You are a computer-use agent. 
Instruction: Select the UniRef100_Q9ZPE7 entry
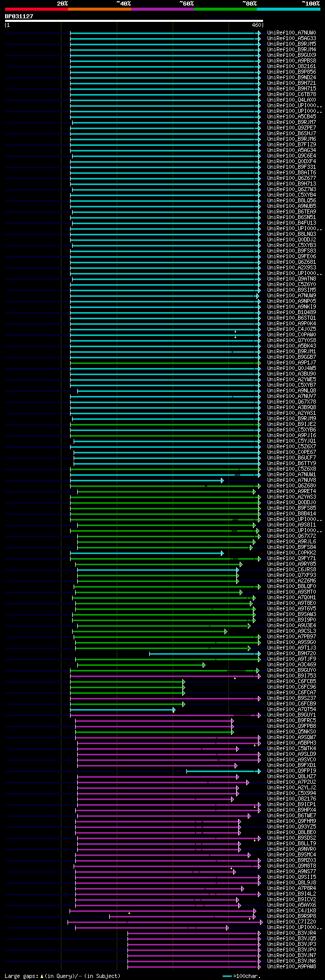[291, 128]
